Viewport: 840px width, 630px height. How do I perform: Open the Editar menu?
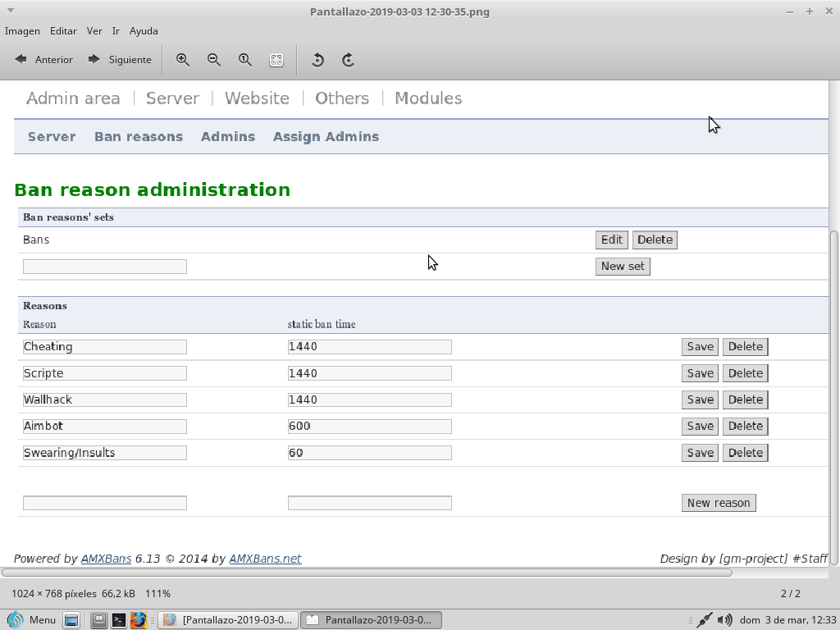(x=63, y=31)
